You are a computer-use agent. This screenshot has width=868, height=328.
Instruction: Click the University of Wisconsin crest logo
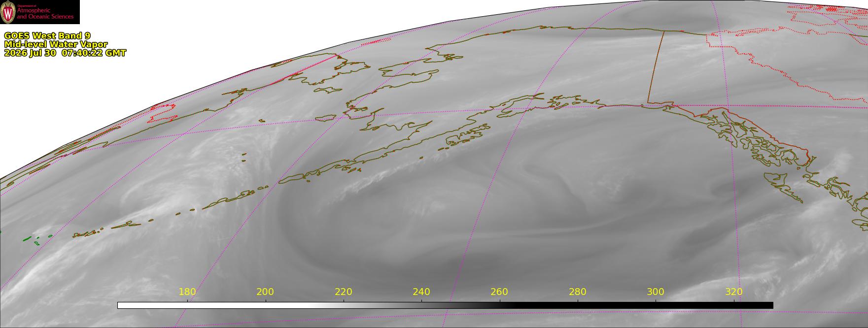8,12
